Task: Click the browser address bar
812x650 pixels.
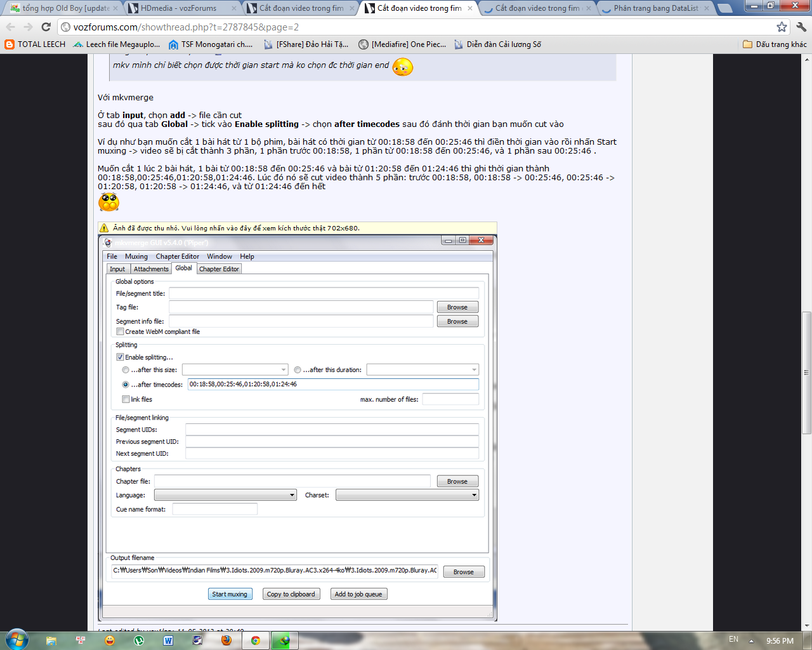Action: click(x=416, y=27)
